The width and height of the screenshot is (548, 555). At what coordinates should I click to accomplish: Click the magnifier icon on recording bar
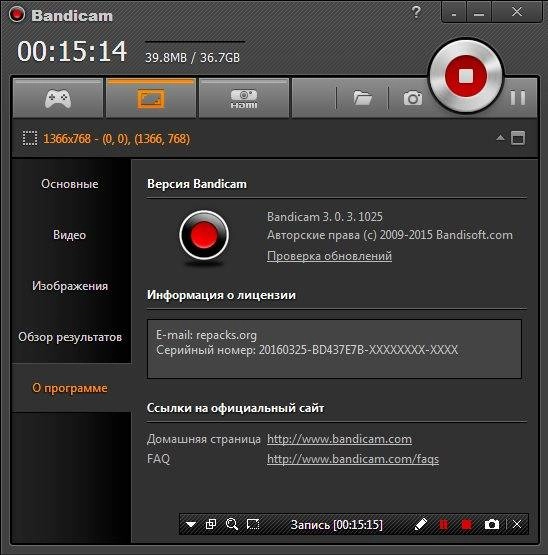pyautogui.click(x=232, y=524)
